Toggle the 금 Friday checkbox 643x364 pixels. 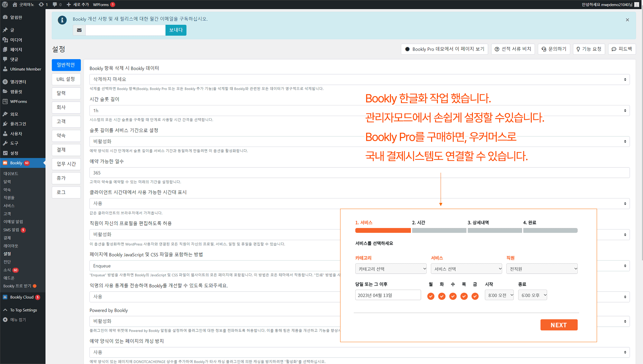(x=475, y=296)
